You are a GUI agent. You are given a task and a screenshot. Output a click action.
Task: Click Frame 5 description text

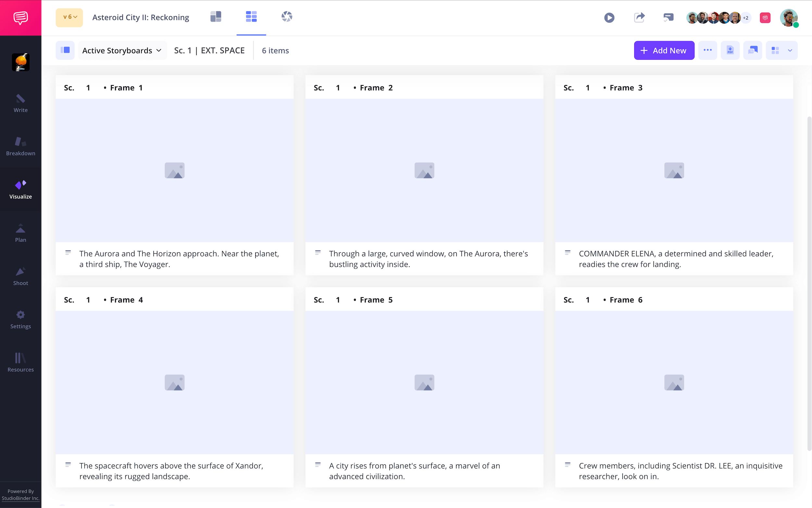coord(414,471)
